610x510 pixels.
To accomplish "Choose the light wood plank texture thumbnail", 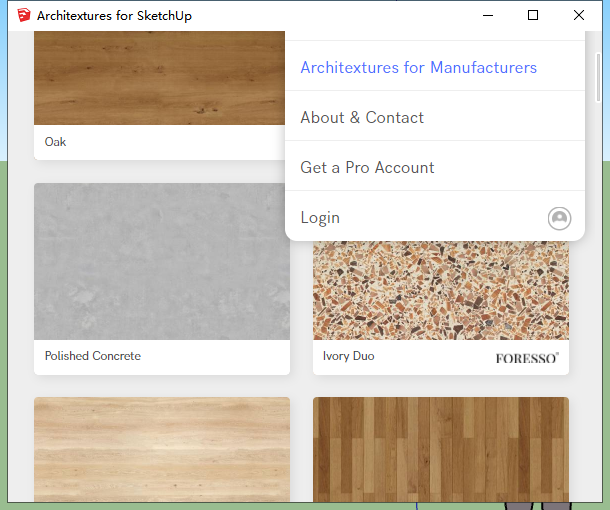I will [x=162, y=448].
